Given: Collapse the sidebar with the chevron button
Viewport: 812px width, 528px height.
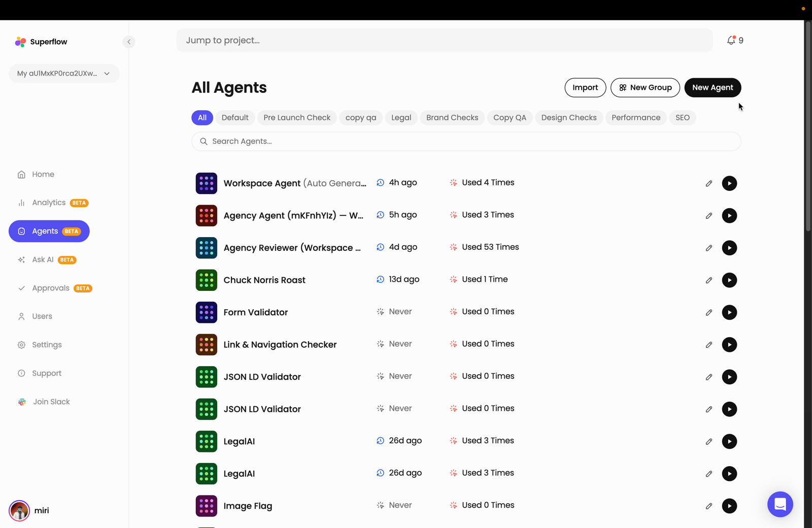Looking at the screenshot, I should (129, 42).
